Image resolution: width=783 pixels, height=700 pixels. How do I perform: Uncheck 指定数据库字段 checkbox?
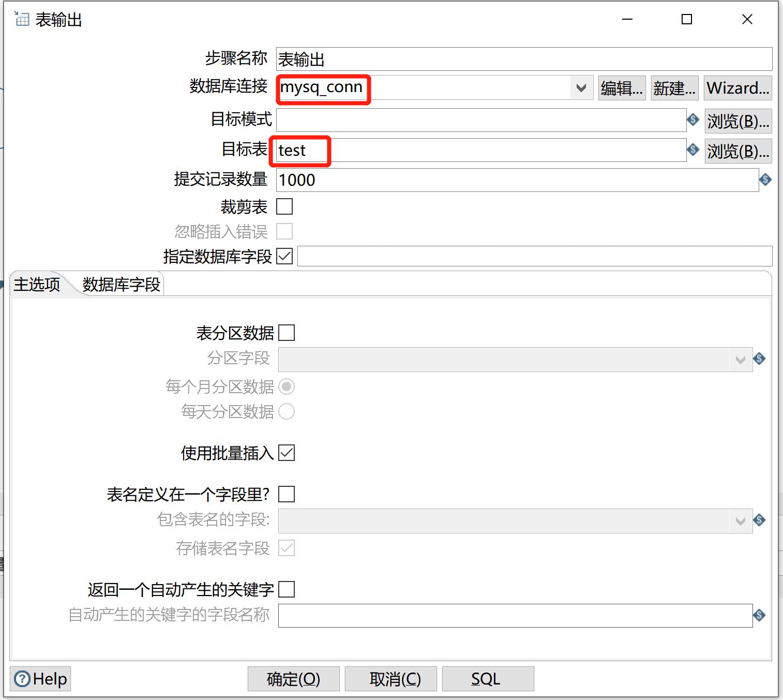click(284, 256)
